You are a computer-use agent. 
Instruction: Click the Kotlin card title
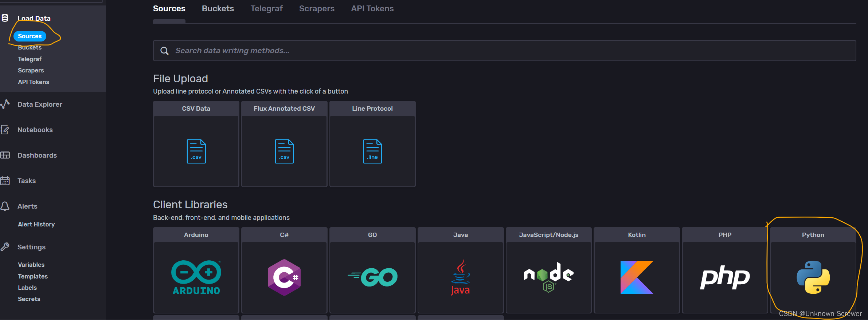point(637,235)
